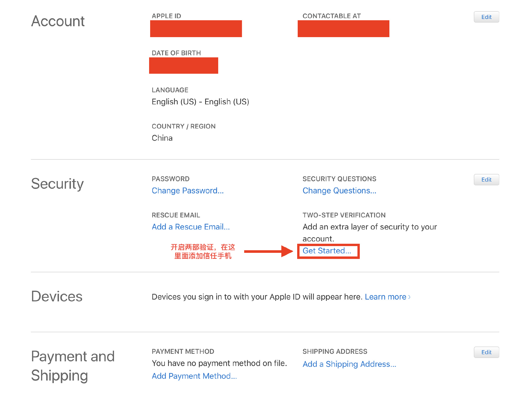Click Add a Shipping Address link
The image size is (532, 393).
(349, 364)
